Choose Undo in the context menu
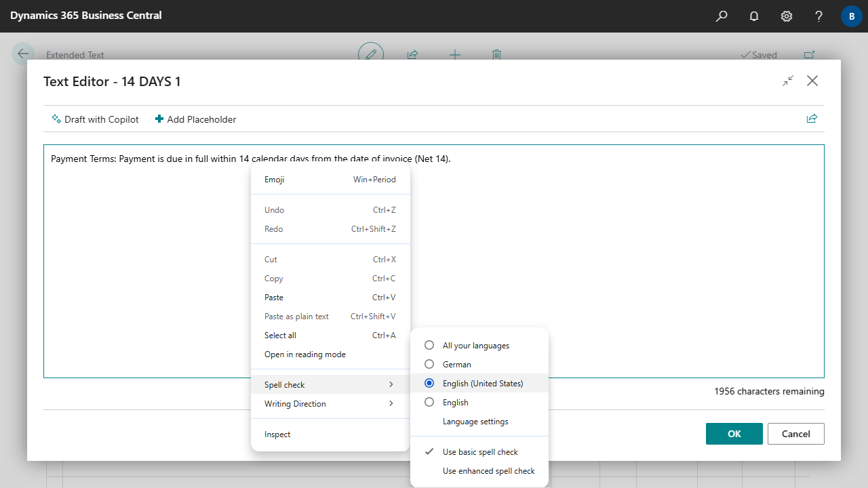868x488 pixels. [x=330, y=210]
